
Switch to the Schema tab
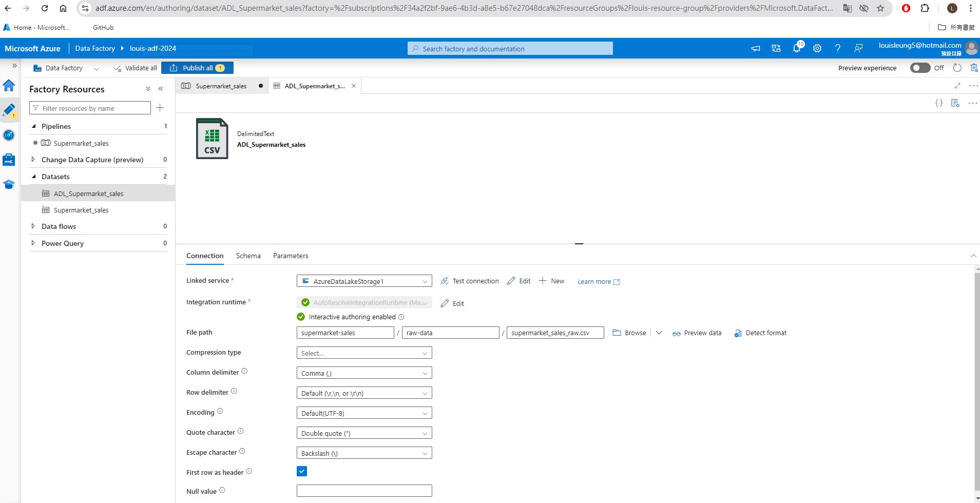248,256
